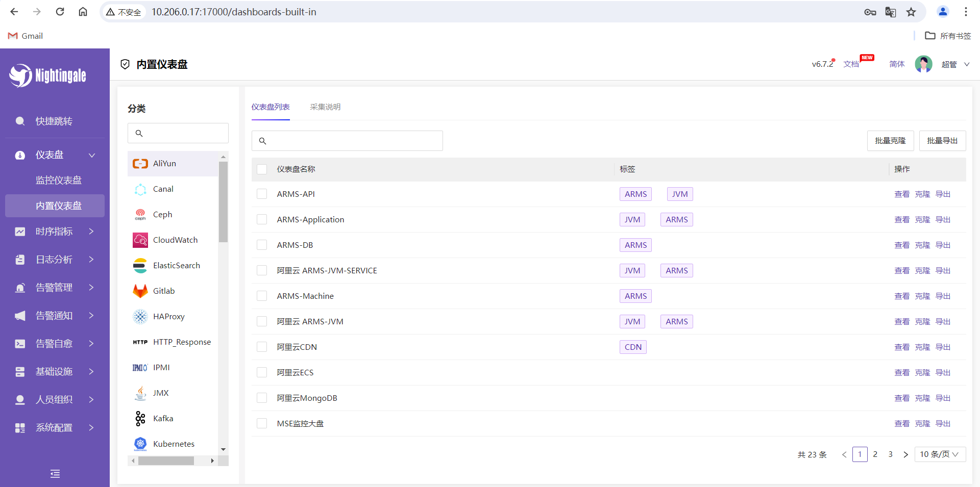Viewport: 980px width, 487px height.
Task: Open the 超管 user dropdown
Action: (x=955, y=64)
